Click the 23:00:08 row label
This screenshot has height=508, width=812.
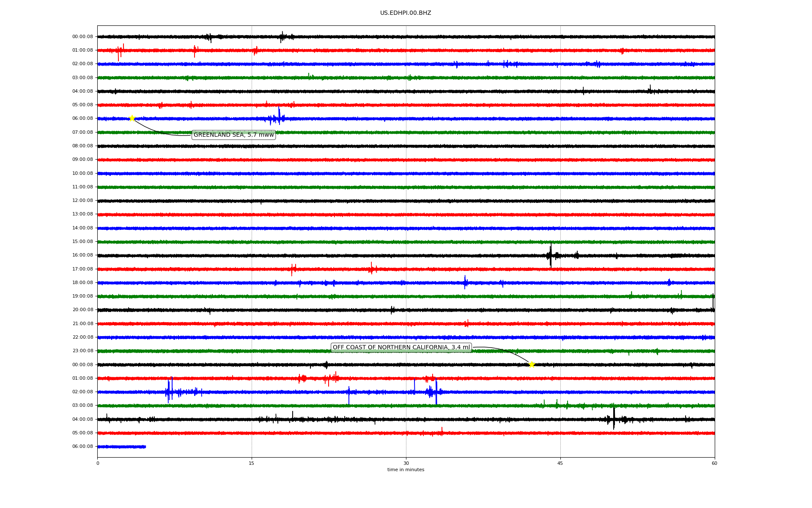82,351
